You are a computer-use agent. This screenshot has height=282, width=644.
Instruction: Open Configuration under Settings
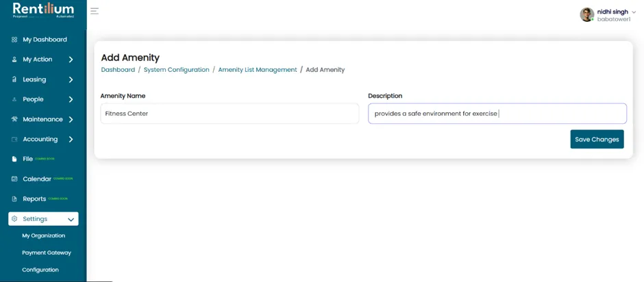pyautogui.click(x=40, y=270)
